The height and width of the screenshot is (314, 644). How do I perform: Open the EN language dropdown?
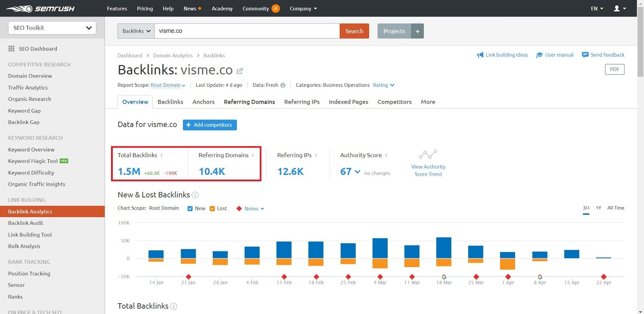[x=597, y=8]
